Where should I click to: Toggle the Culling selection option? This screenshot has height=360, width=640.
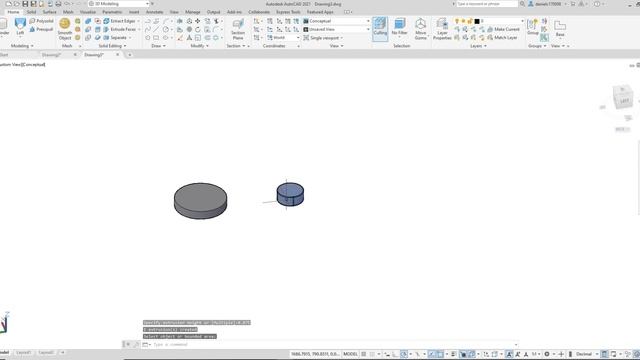(x=380, y=29)
